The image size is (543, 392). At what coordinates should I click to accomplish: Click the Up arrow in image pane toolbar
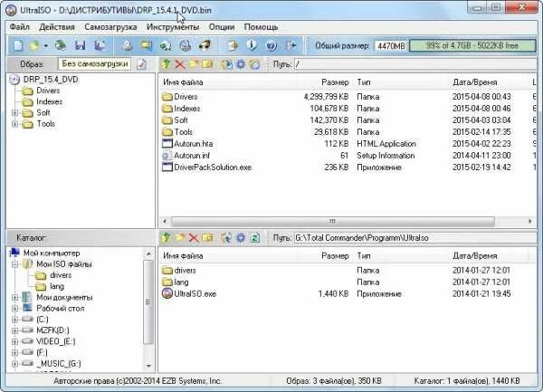point(167,64)
